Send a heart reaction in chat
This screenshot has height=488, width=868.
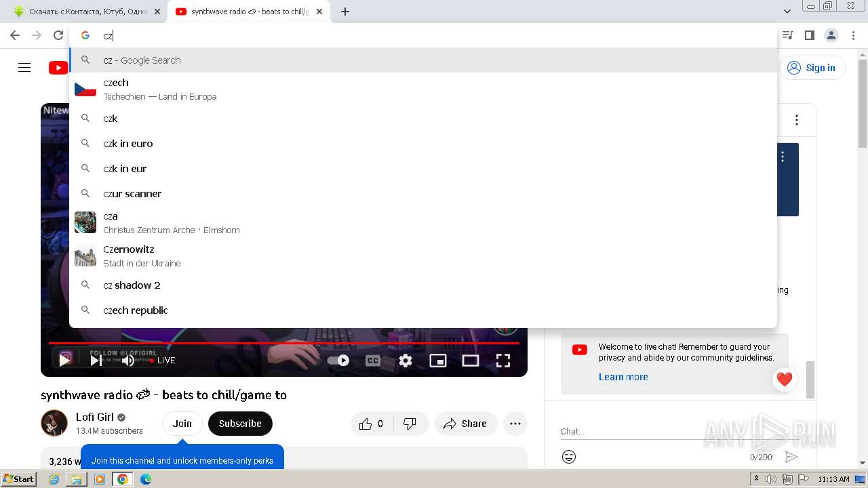(x=785, y=380)
